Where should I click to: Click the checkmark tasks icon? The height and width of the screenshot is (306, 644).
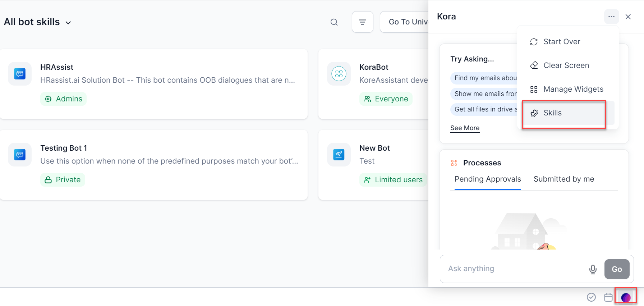point(591,297)
